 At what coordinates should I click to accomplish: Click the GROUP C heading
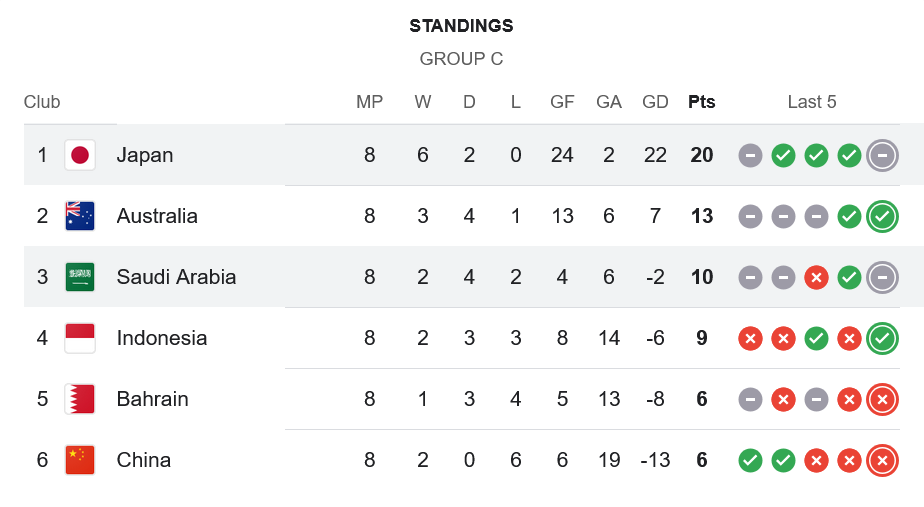tap(461, 59)
